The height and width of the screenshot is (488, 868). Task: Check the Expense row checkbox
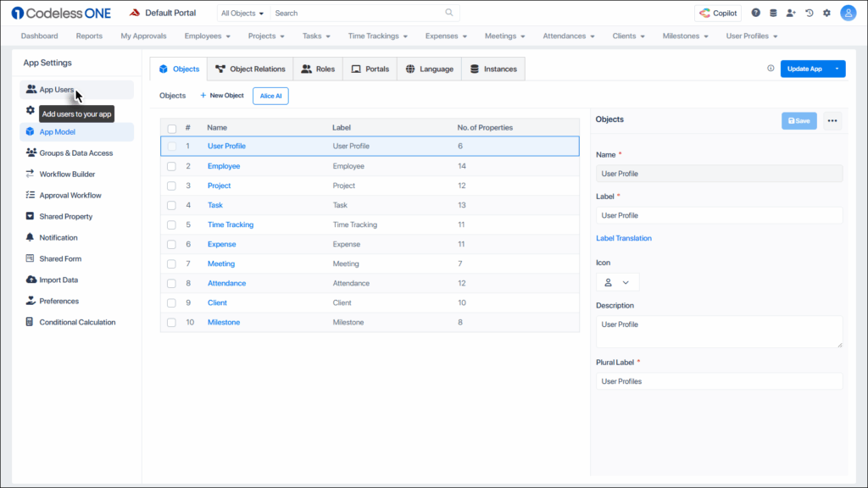[x=171, y=244]
